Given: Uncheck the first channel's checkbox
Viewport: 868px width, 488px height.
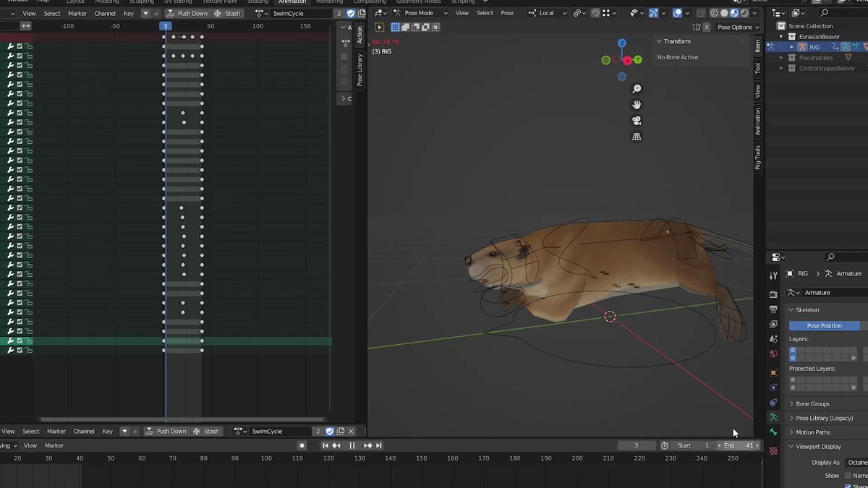Looking at the screenshot, I should [x=20, y=46].
